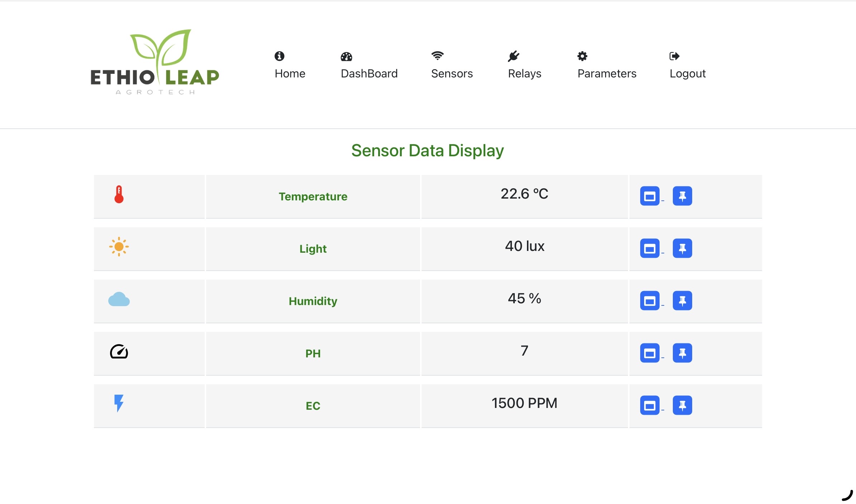
Task: Click the PH gauge meter icon
Action: (x=119, y=351)
